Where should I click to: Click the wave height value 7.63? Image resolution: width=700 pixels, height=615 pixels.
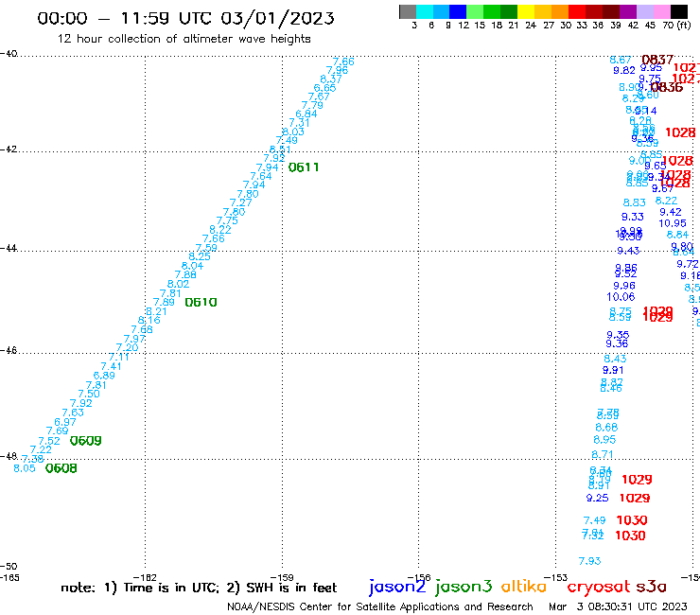pyautogui.click(x=73, y=413)
